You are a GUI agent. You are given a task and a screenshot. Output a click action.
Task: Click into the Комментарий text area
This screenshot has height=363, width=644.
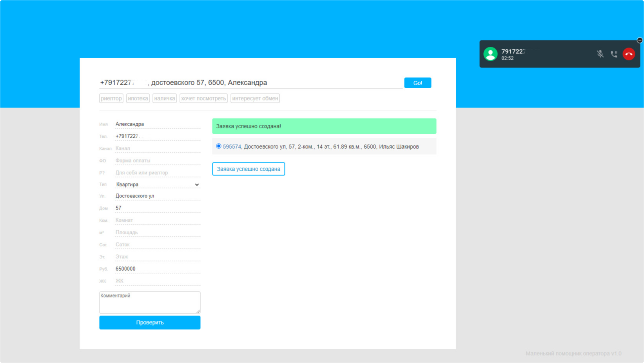(150, 303)
